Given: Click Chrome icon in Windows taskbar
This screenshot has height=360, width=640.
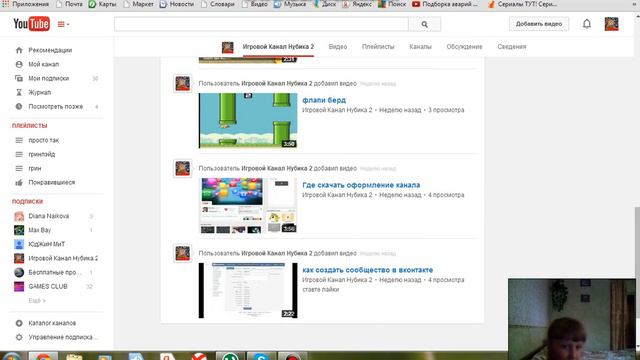Looking at the screenshot, I should [43, 356].
